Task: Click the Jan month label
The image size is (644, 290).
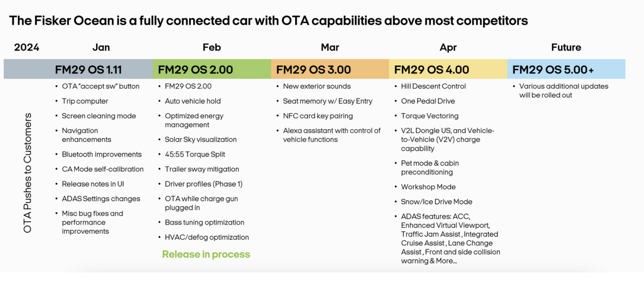Action: pos(101,47)
